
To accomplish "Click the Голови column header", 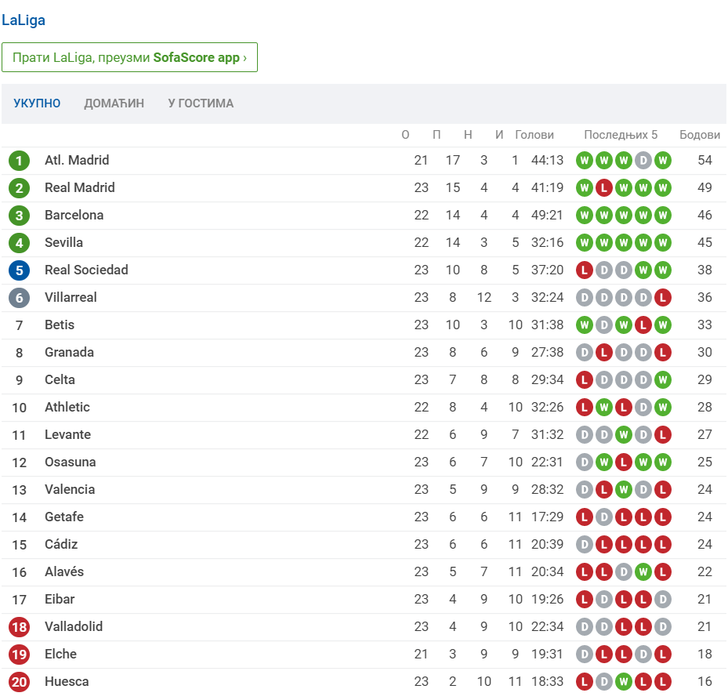I will point(534,135).
